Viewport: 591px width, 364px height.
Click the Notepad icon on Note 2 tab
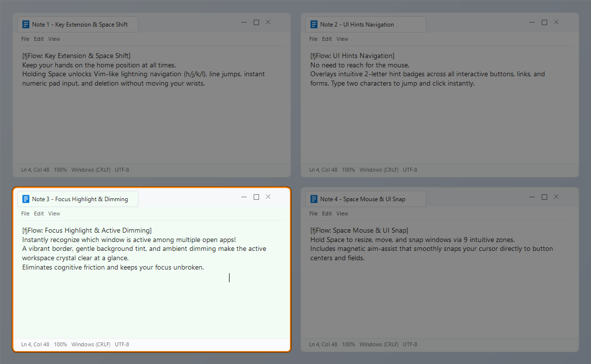314,25
